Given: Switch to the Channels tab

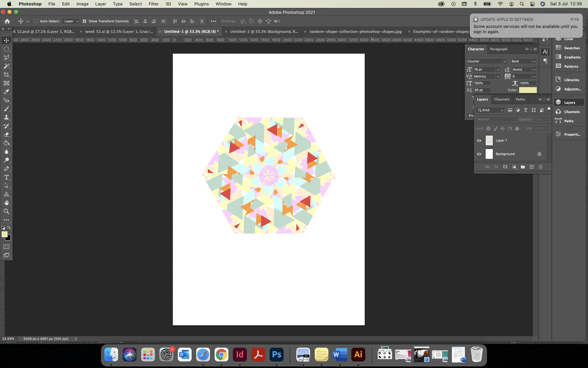Looking at the screenshot, I should [502, 99].
